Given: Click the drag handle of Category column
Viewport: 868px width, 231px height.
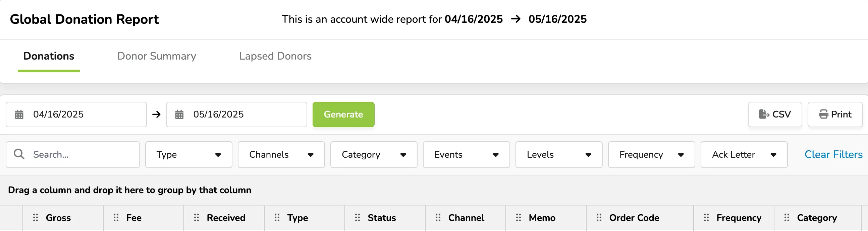Looking at the screenshot, I should pyautogui.click(x=787, y=218).
